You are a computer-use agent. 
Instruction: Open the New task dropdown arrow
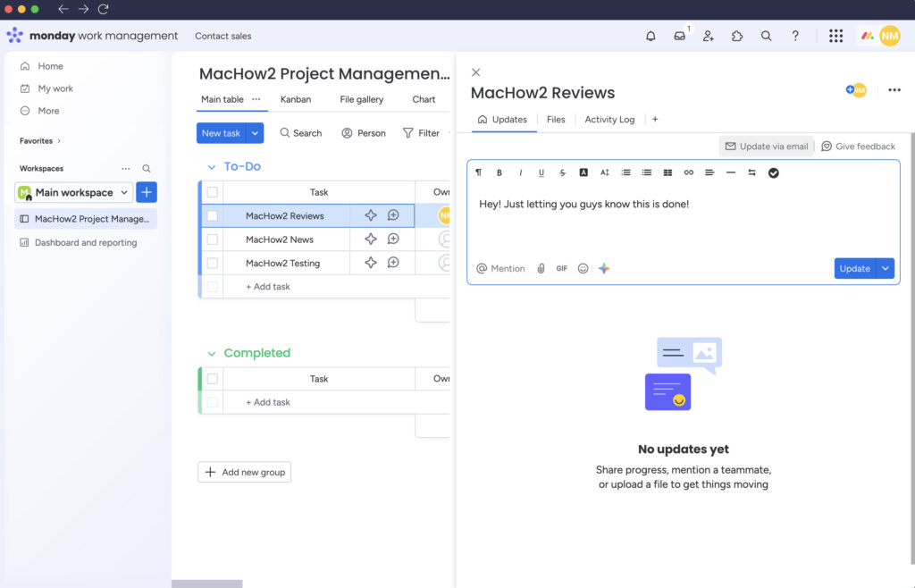point(255,133)
